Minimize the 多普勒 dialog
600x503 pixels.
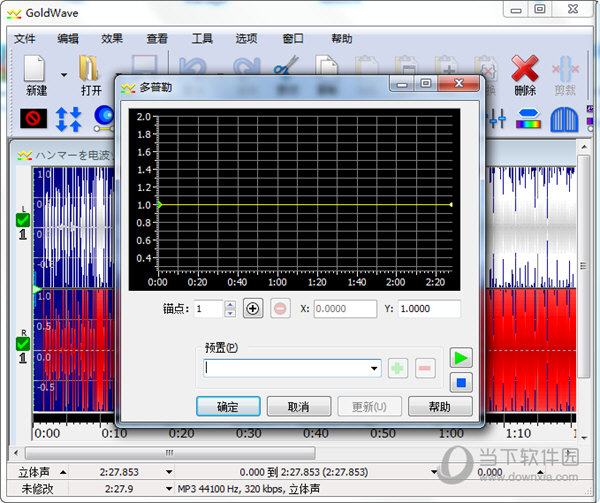coord(401,84)
